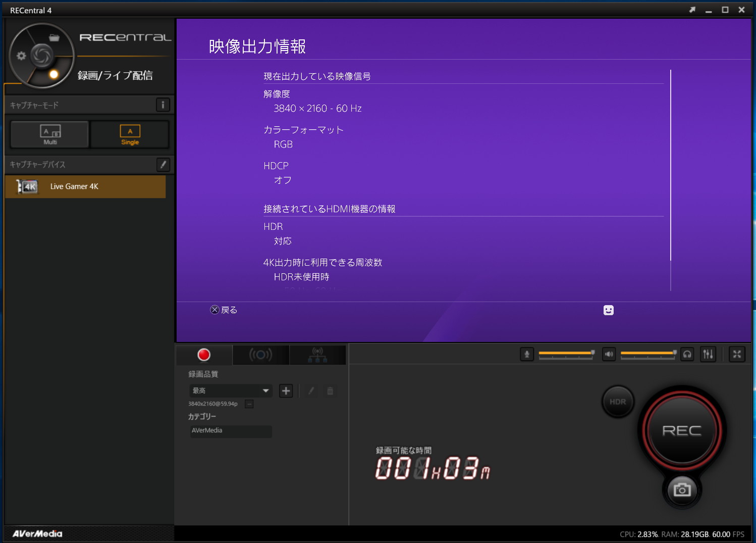Click the 3840x2160@59.94p resolution label

[x=213, y=404]
